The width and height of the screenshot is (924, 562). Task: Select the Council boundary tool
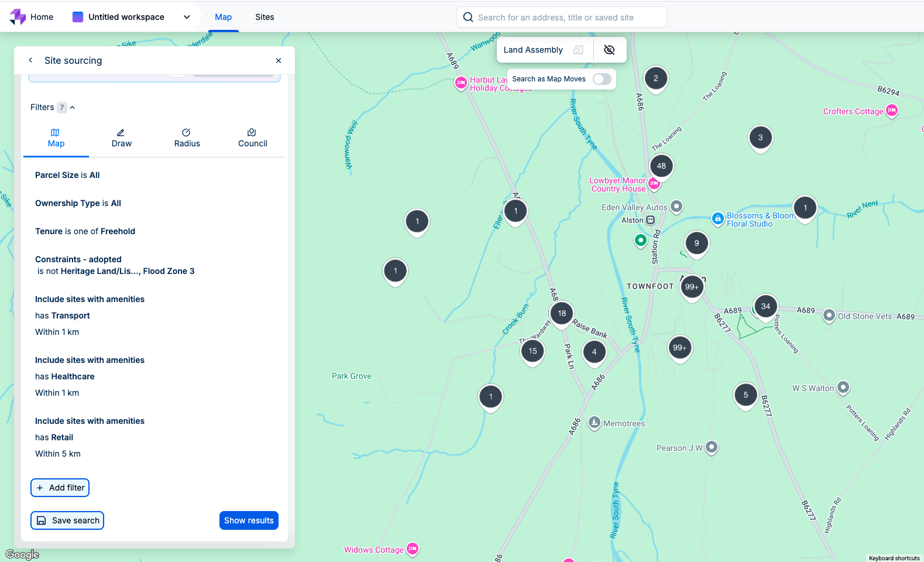point(252,138)
